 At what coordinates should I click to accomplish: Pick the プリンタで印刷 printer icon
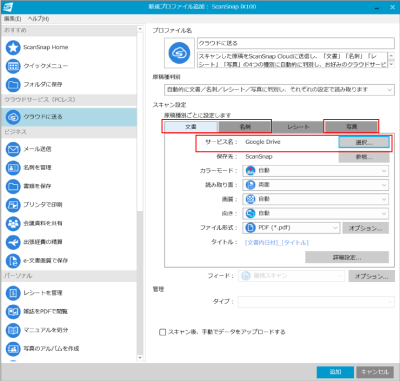tap(13, 205)
